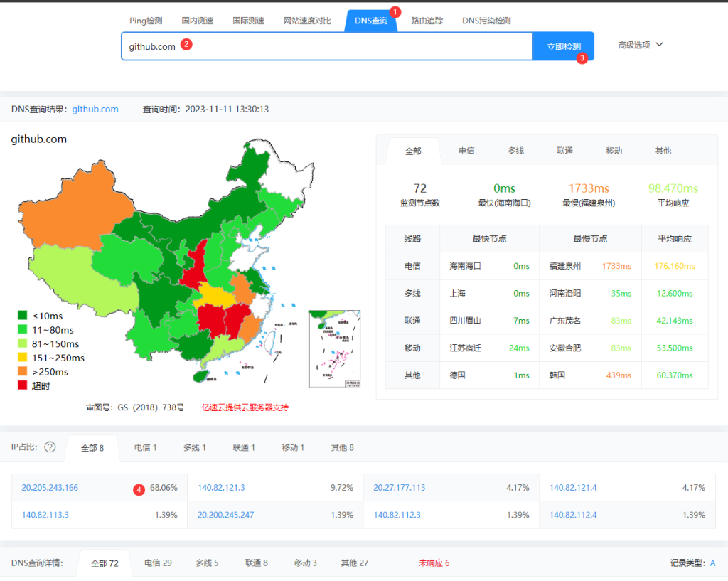The image size is (728, 581).
Task: Open IP link 140.82.112.4
Action: [x=573, y=515]
